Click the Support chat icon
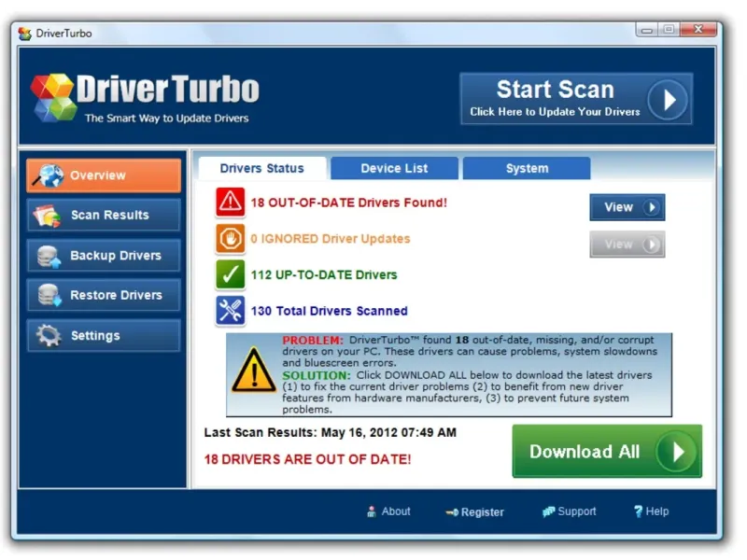The width and height of the screenshot is (747, 560). (x=548, y=511)
